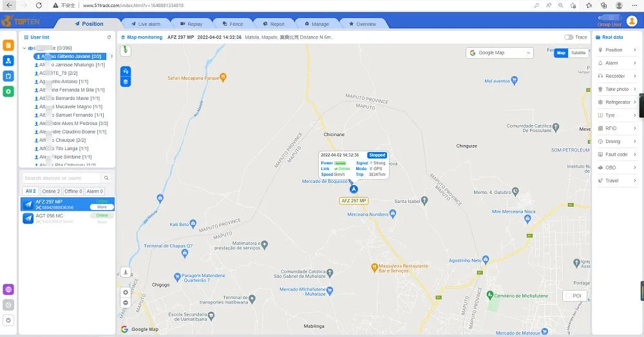
Task: Zoom out on the map
Action: [126, 303]
